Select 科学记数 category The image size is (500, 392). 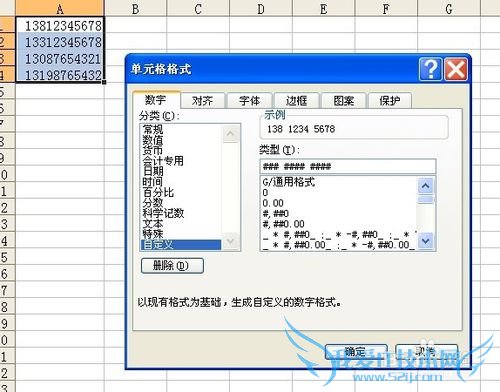pyautogui.click(x=181, y=213)
